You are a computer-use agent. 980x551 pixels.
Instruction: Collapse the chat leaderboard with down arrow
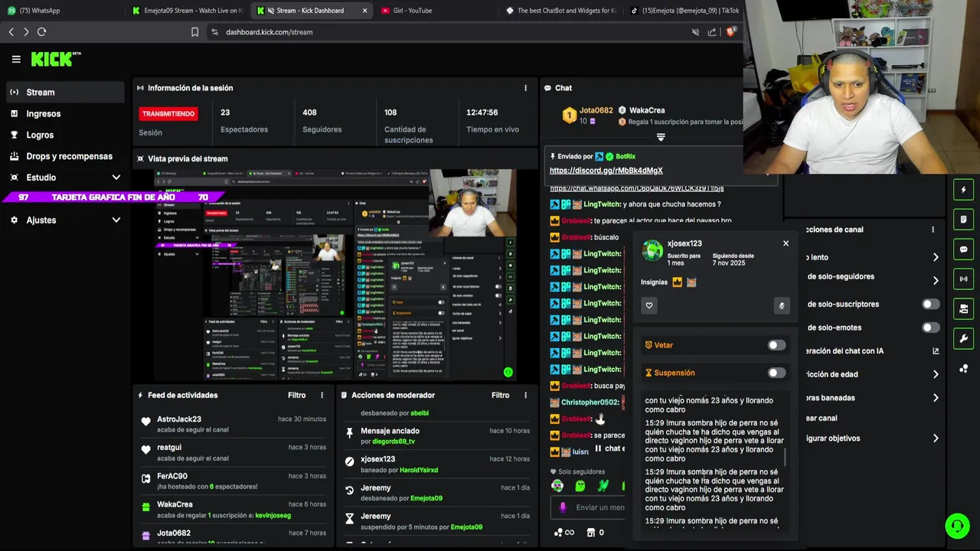point(661,138)
